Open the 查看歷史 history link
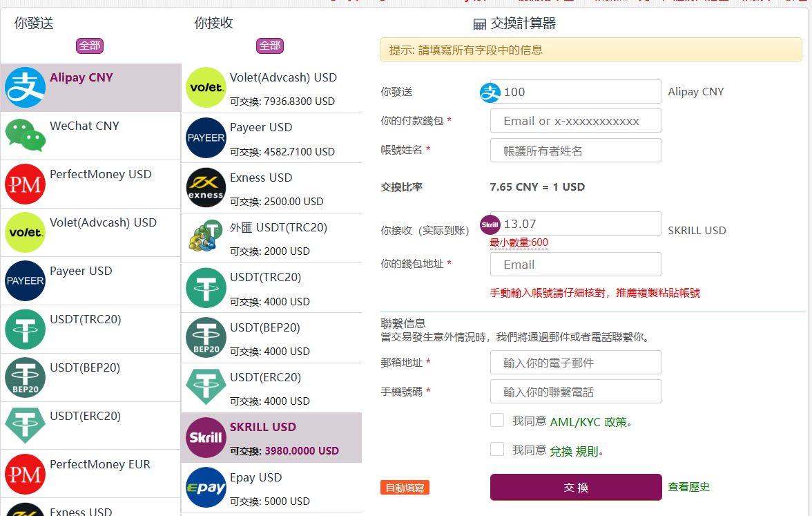Screen dimensions: 812x516 [x=689, y=487]
